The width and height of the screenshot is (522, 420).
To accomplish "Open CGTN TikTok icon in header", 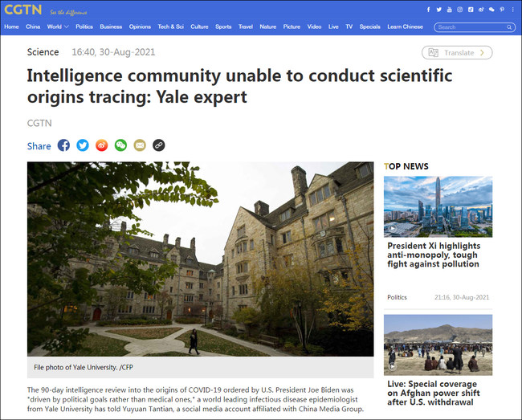I will [x=471, y=10].
